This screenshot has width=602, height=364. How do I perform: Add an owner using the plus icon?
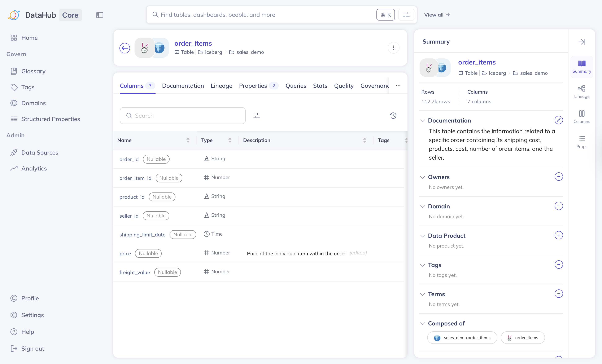(x=559, y=177)
